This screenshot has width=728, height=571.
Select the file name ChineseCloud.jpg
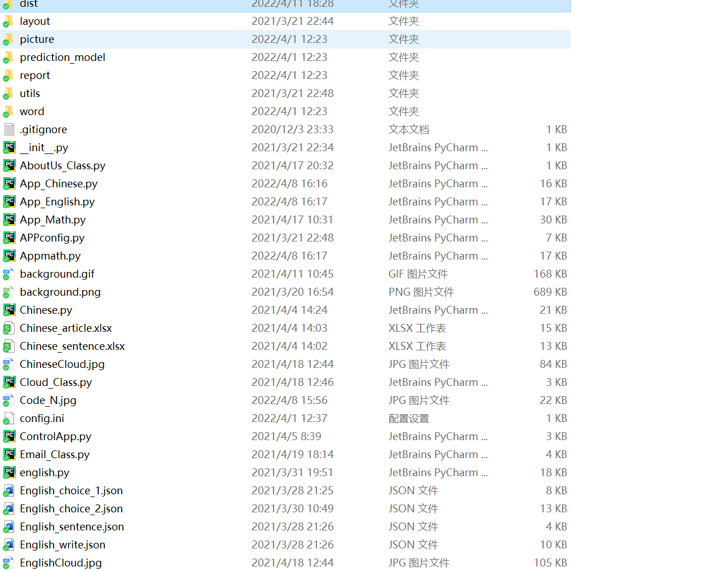(x=63, y=364)
